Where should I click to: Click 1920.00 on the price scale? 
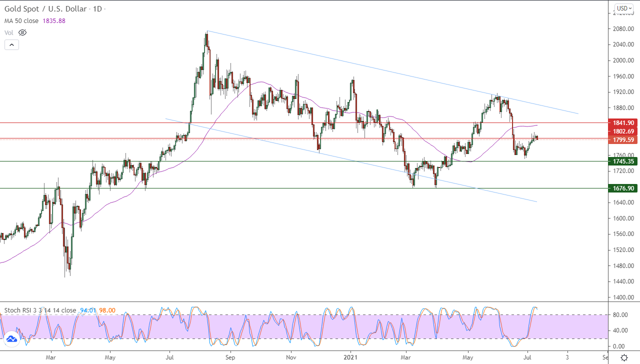pyautogui.click(x=624, y=92)
